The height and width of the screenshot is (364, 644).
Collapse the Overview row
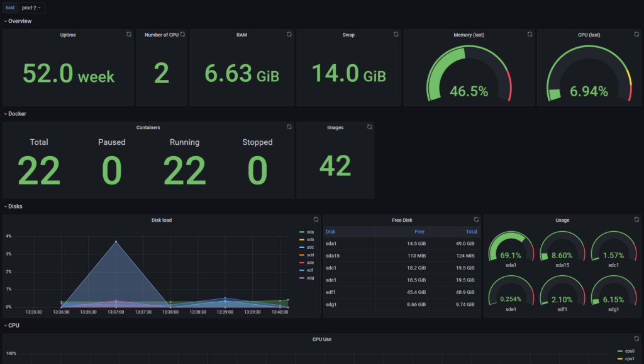click(x=19, y=21)
